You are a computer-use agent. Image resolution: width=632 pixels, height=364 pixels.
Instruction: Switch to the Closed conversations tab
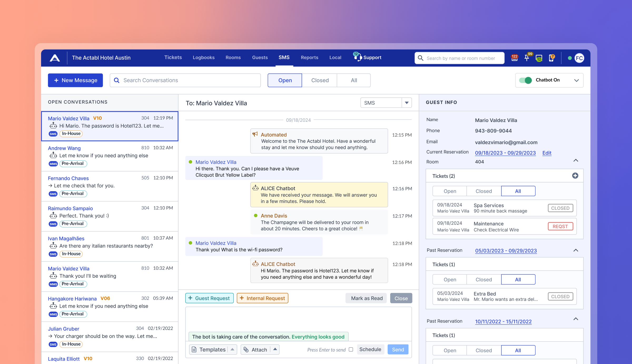coord(320,80)
